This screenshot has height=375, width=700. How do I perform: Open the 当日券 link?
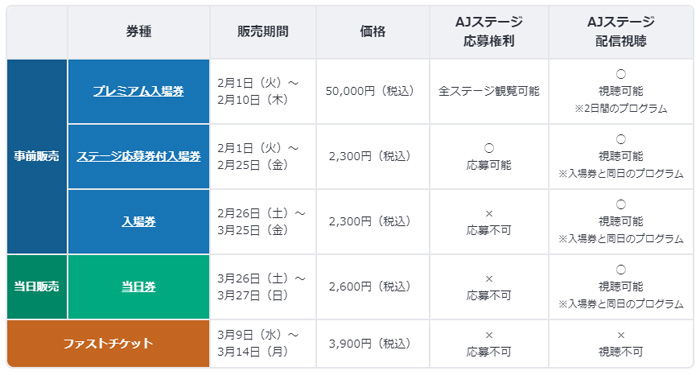click(138, 287)
